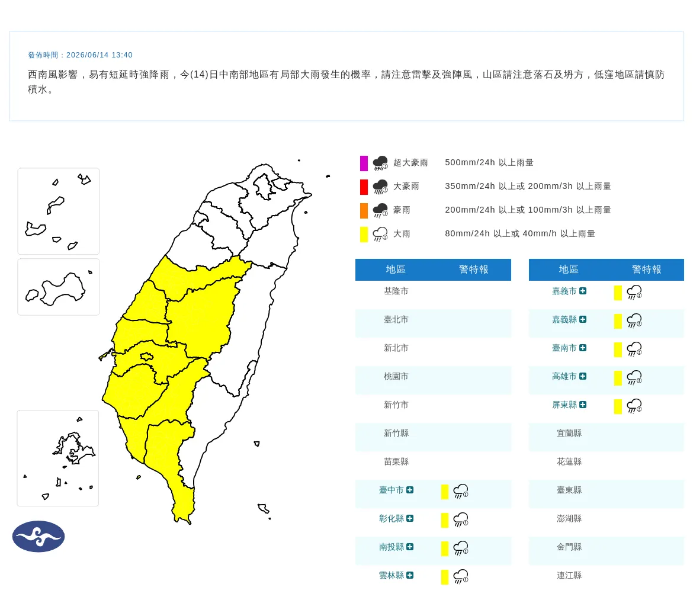The image size is (693, 616).
Task: Click the heavy rain icon beside 屏東縣
Action: (634, 406)
